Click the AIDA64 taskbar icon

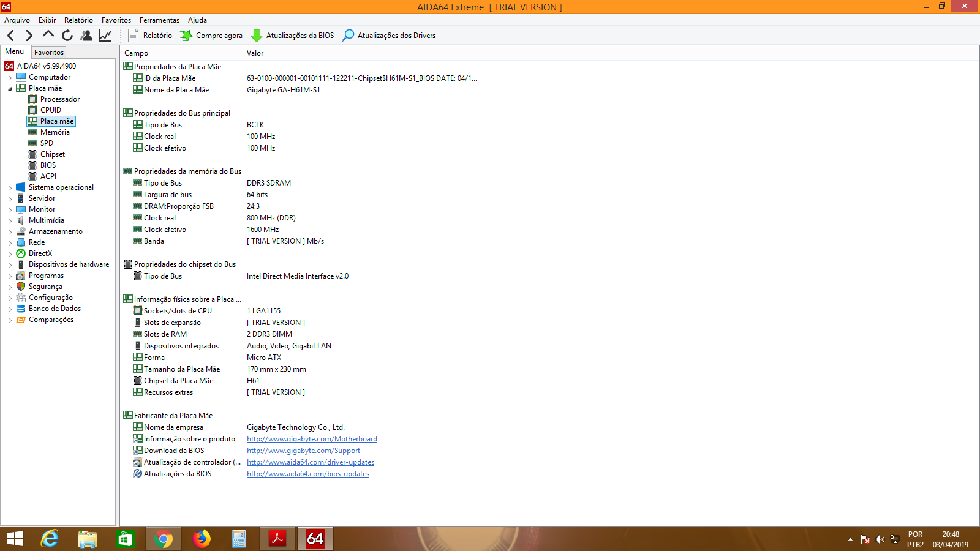(315, 539)
